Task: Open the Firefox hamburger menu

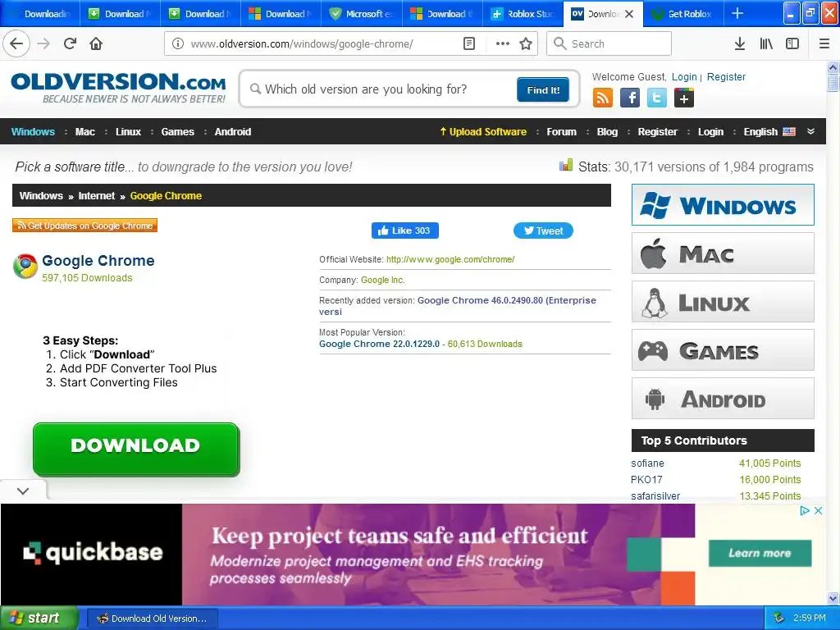Action: pyautogui.click(x=824, y=43)
